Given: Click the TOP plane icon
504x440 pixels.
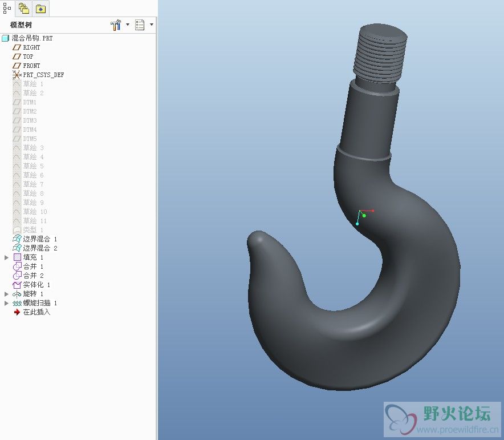Looking at the screenshot, I should coord(17,56).
